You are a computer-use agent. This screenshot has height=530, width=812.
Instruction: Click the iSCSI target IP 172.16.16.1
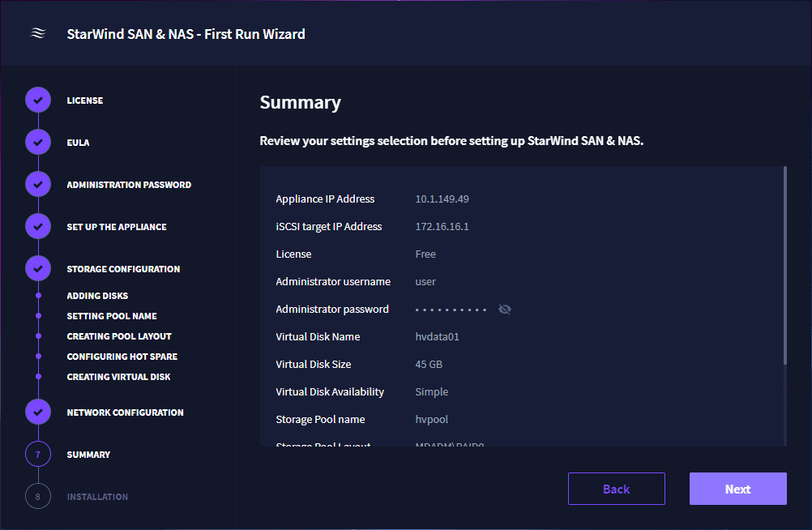pos(442,226)
